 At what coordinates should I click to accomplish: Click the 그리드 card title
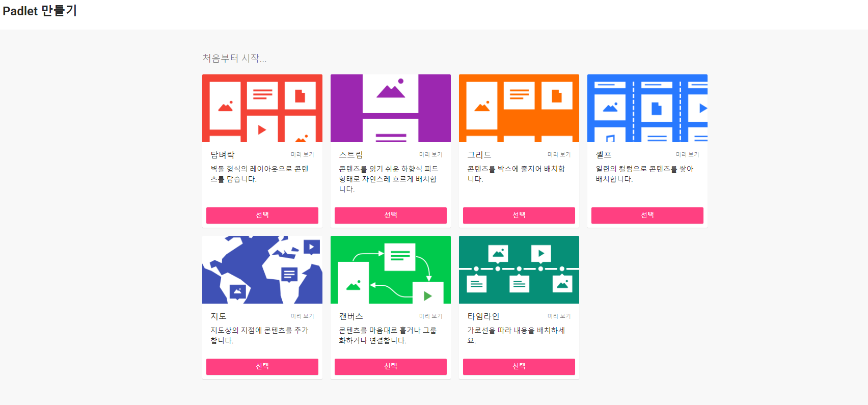[x=479, y=154]
